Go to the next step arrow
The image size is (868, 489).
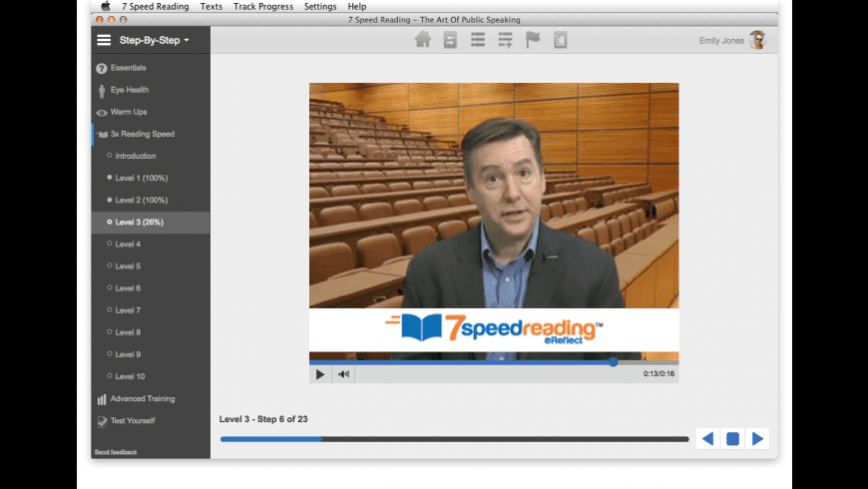(757, 439)
